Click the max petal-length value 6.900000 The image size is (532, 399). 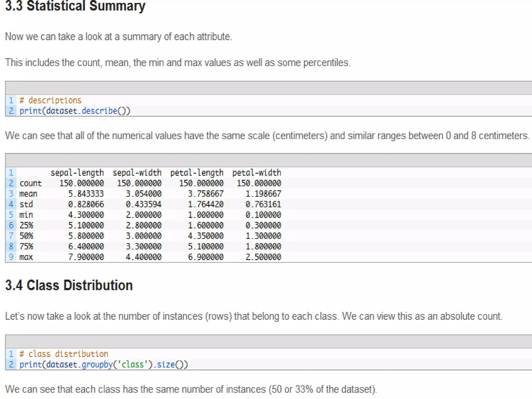click(x=205, y=257)
